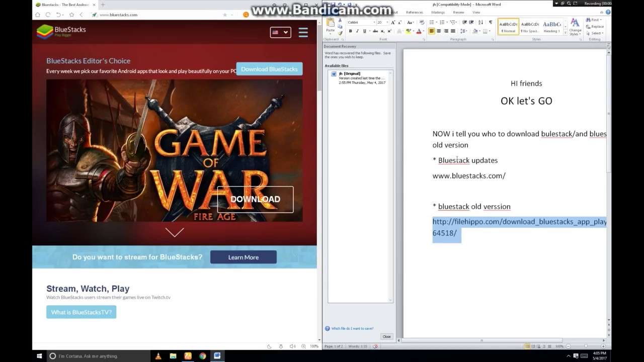Open the View ribbon tab
The width and height of the screenshot is (644, 362).
click(x=476, y=12)
